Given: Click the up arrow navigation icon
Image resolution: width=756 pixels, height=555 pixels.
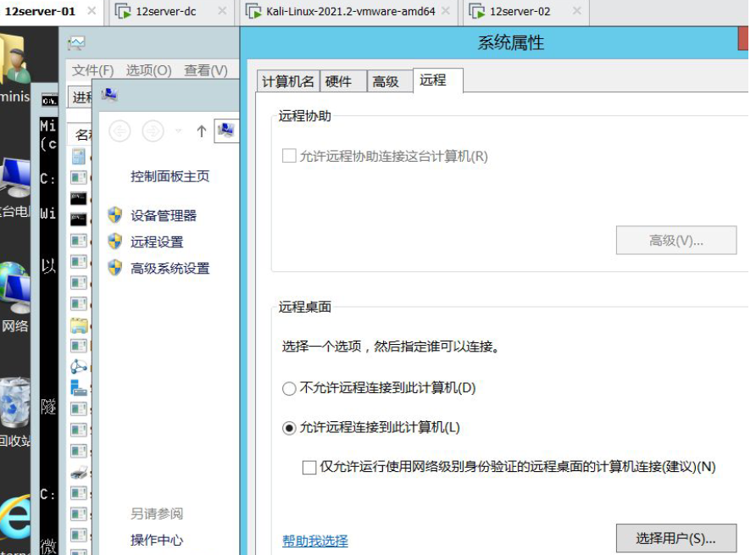Looking at the screenshot, I should 201,131.
